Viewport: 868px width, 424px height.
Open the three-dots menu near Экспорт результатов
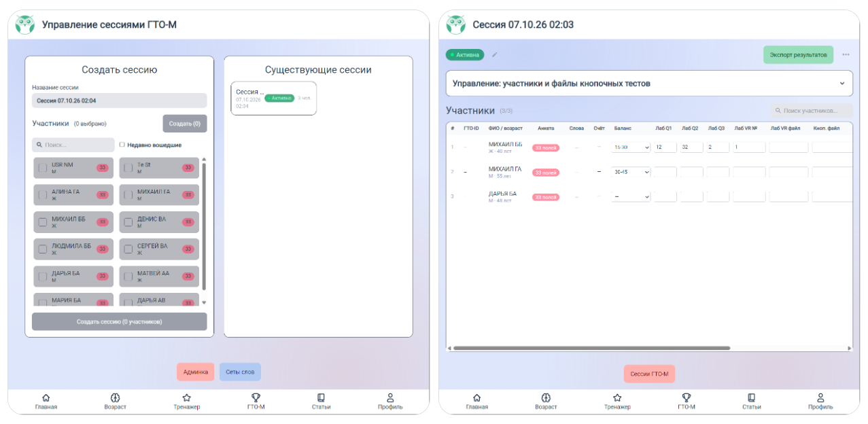pos(846,54)
